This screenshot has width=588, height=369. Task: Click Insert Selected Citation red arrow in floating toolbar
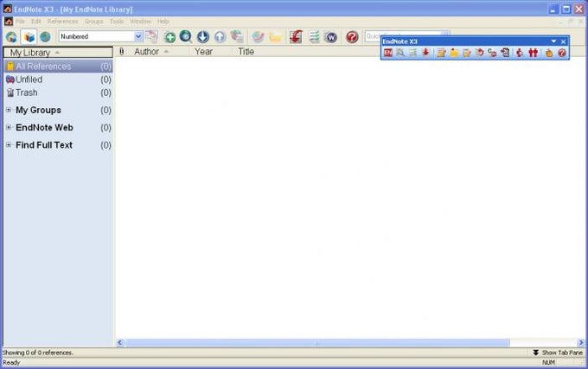[x=425, y=53]
